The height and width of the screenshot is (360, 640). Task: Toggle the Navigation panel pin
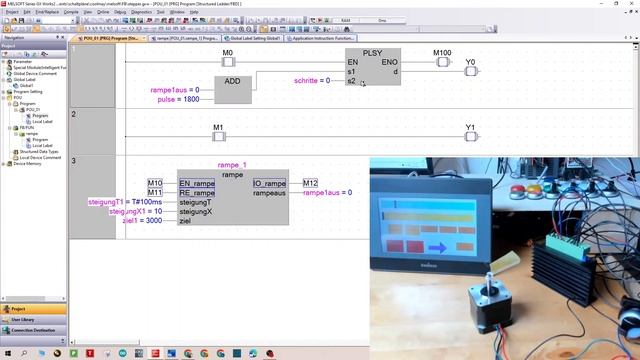pos(57,37)
